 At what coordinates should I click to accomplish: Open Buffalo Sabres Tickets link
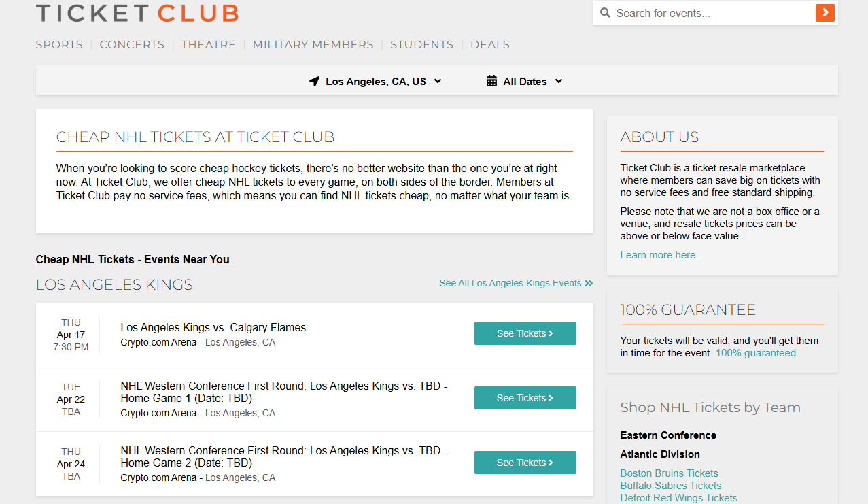click(671, 486)
